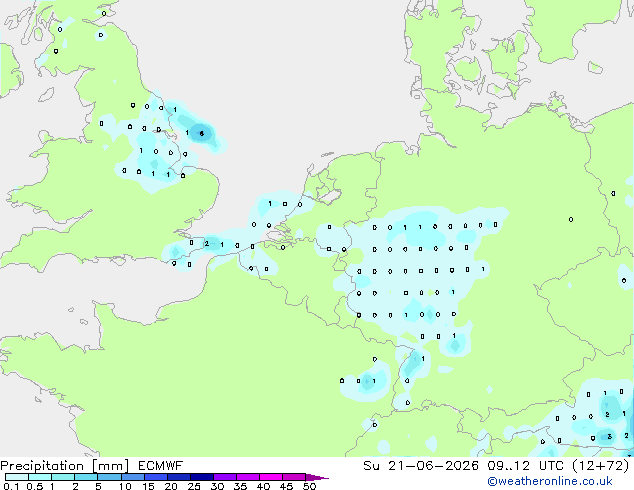Click the '6' precipitation value off England's coast
Image resolution: width=634 pixels, height=490 pixels.
point(202,133)
